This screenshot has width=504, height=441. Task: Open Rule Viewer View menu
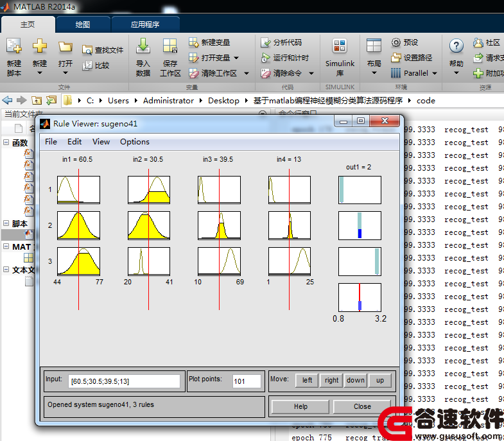101,142
